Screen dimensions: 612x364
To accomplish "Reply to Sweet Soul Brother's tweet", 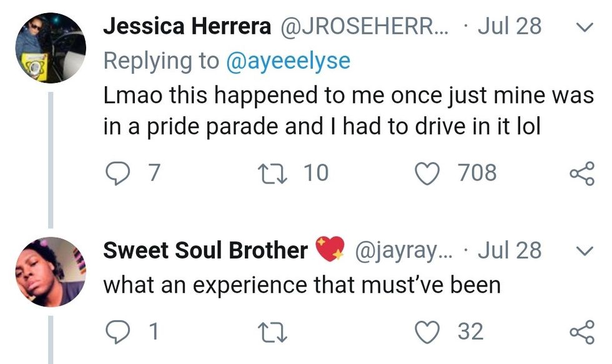I will [x=116, y=331].
